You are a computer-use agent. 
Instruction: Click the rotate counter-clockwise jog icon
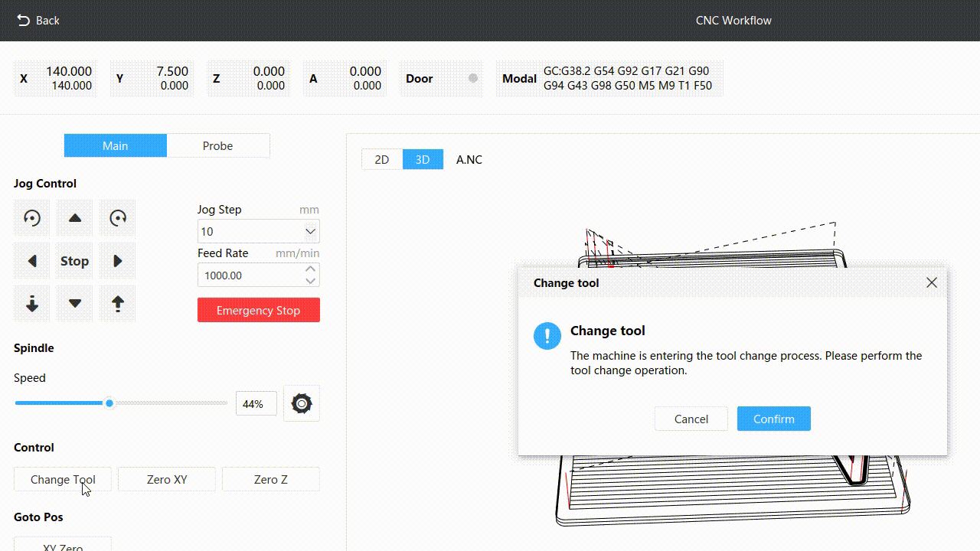32,218
